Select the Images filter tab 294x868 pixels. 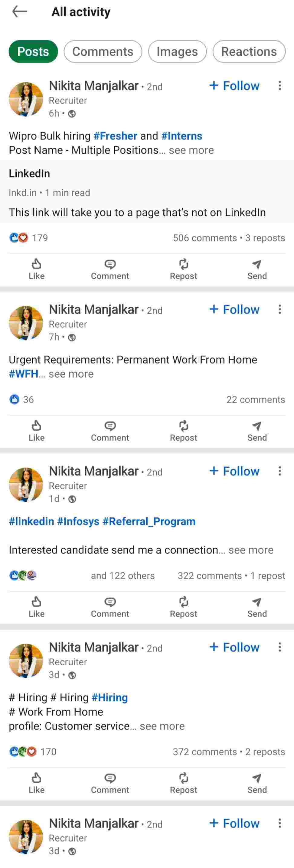pos(177,51)
